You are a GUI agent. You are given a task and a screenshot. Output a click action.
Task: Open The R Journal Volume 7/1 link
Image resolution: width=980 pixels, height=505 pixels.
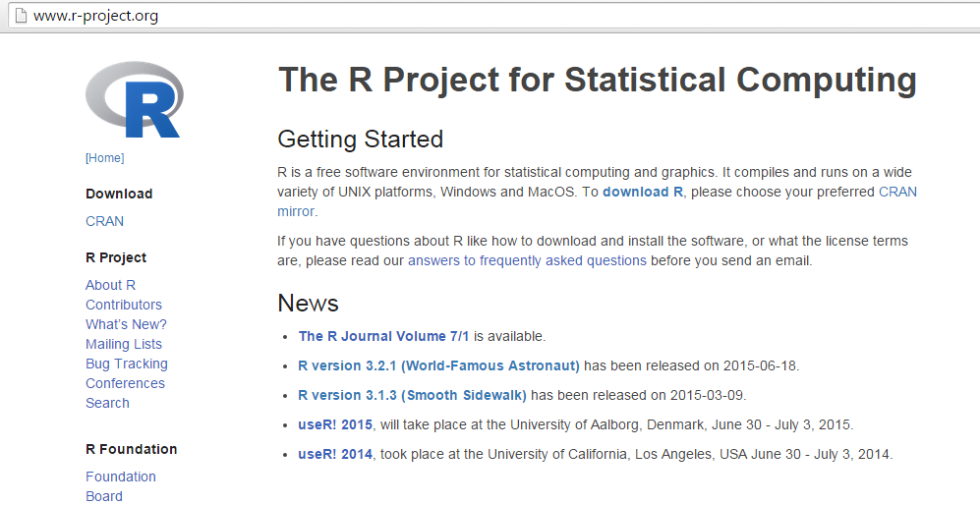point(383,336)
